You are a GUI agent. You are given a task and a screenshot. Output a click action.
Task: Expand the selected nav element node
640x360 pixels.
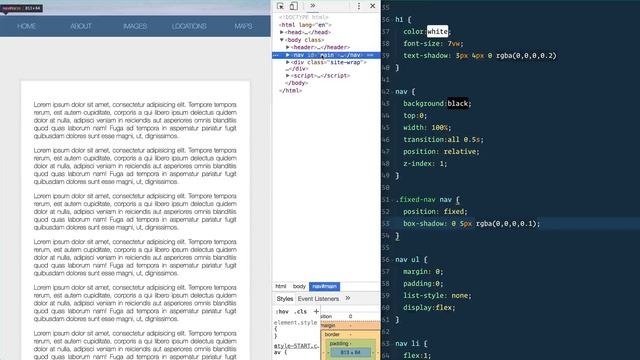point(288,55)
